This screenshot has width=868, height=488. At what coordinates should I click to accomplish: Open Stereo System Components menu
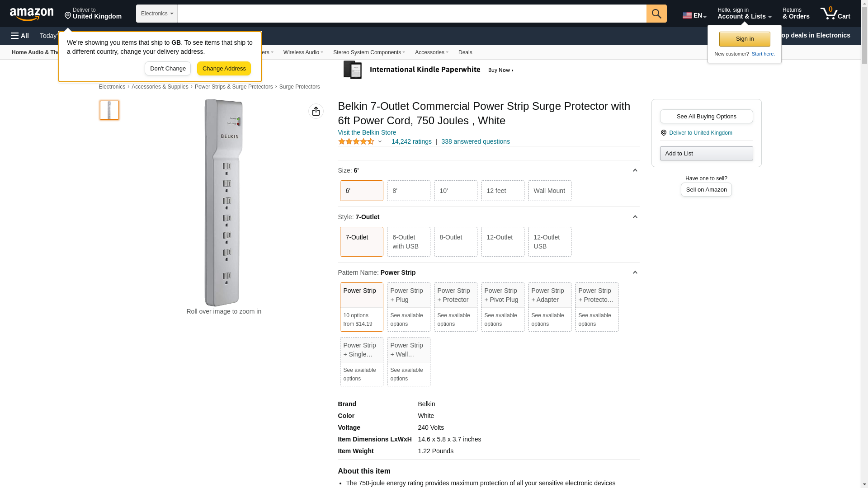368,52
